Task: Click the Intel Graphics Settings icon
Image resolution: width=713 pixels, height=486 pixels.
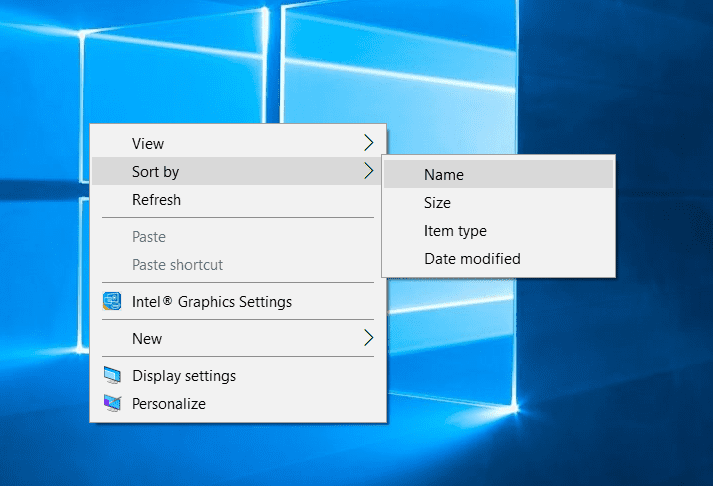Action: click(x=112, y=301)
